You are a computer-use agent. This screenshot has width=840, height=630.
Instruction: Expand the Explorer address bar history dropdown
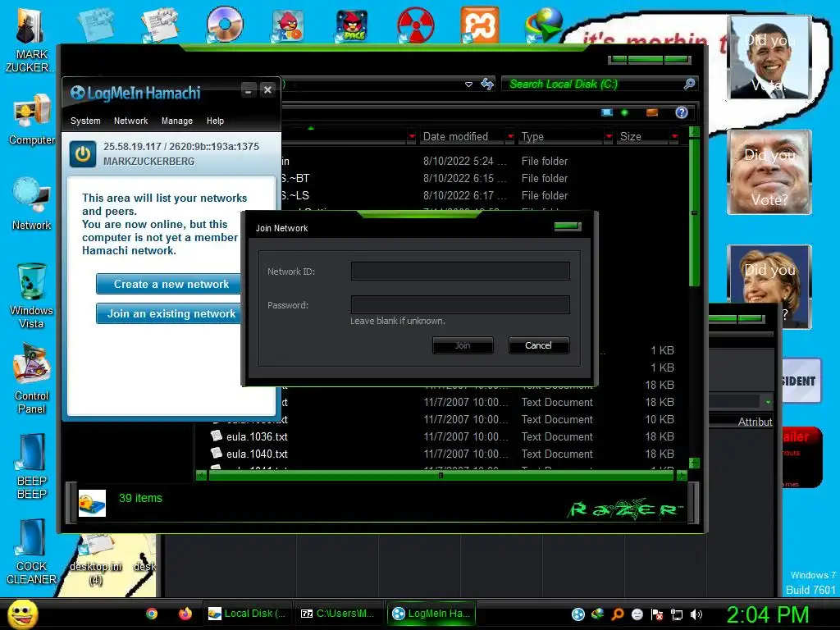click(x=468, y=84)
